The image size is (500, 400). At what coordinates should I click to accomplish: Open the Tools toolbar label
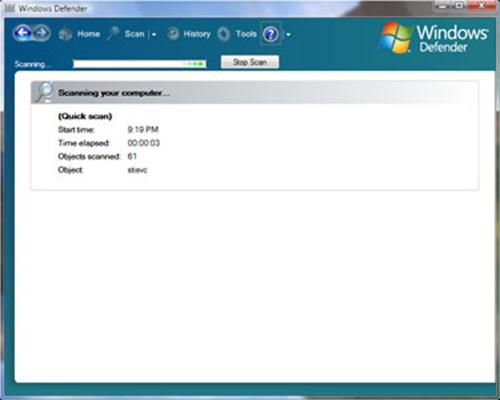pos(246,34)
